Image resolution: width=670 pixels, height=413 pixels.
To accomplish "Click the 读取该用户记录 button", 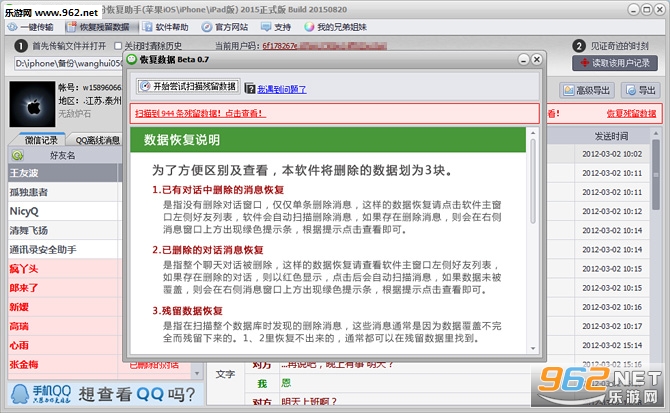I will 615,63.
